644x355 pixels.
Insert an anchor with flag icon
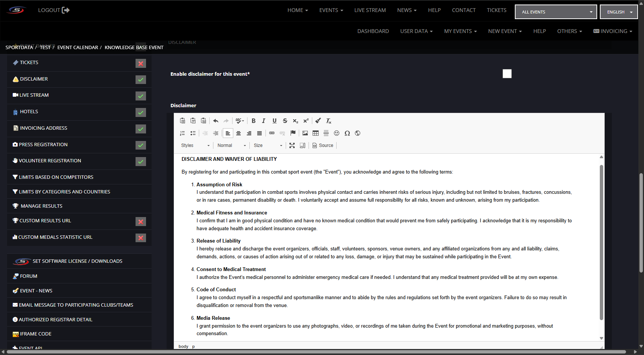[x=293, y=133]
